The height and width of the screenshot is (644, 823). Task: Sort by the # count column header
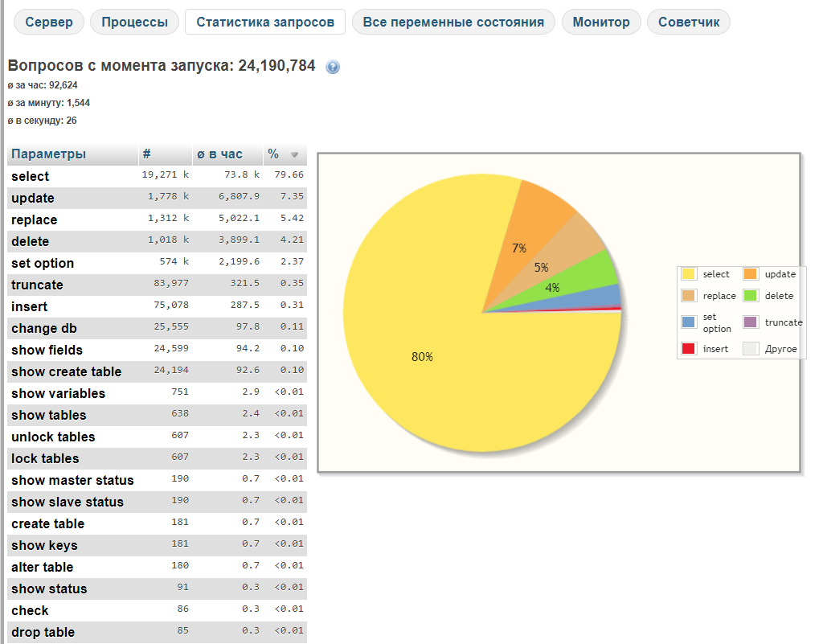point(147,154)
